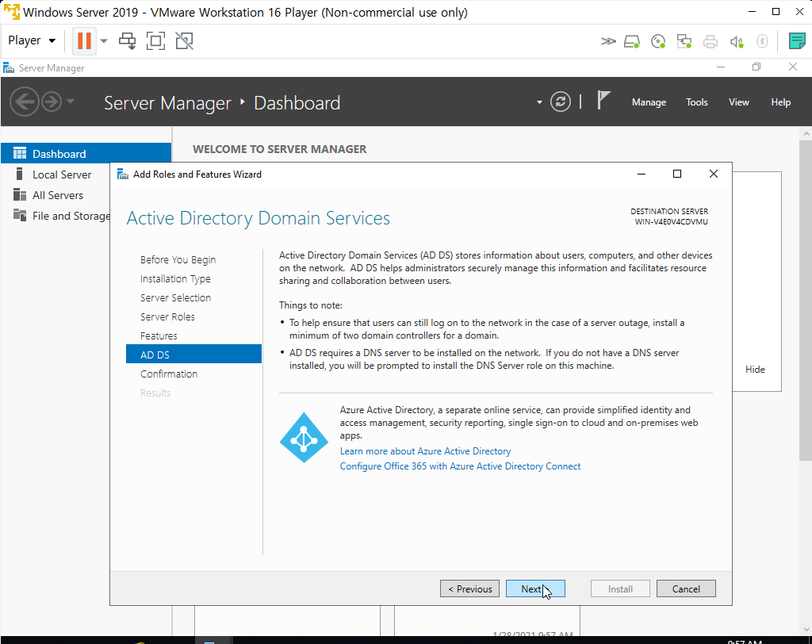Open the Help menu
Image resolution: width=812 pixels, height=644 pixels.
coord(780,102)
